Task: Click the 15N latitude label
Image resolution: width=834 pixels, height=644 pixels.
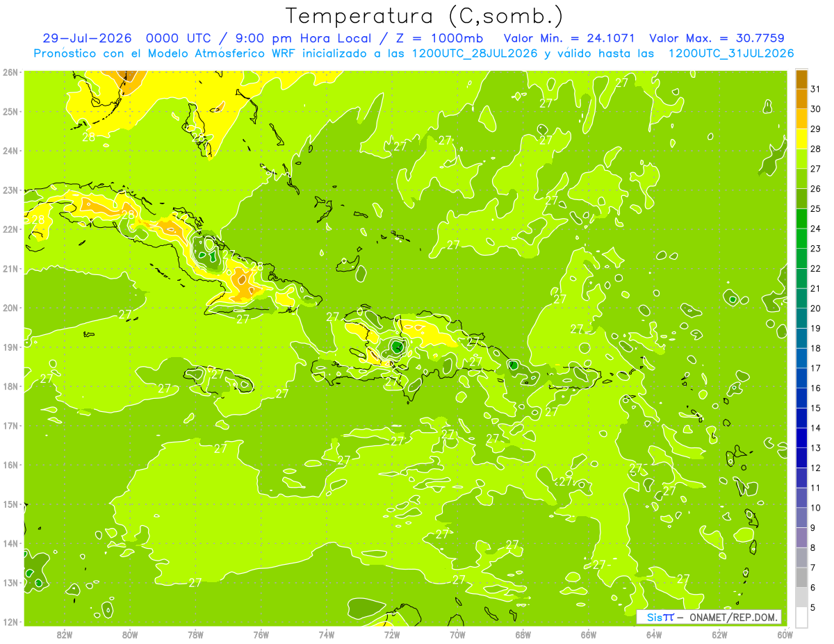Action: pos(10,504)
